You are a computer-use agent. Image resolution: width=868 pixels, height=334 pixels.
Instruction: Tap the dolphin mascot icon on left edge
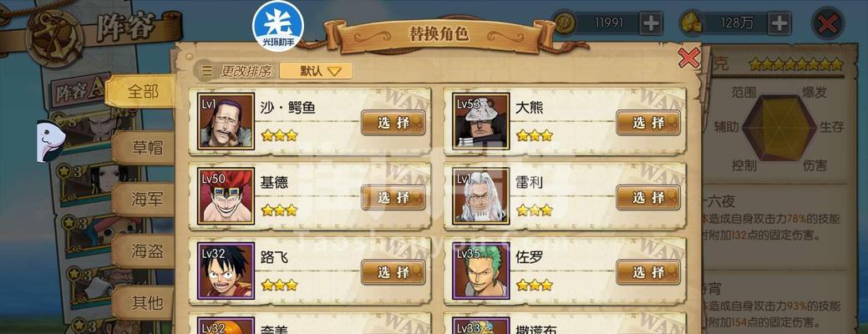[50, 142]
